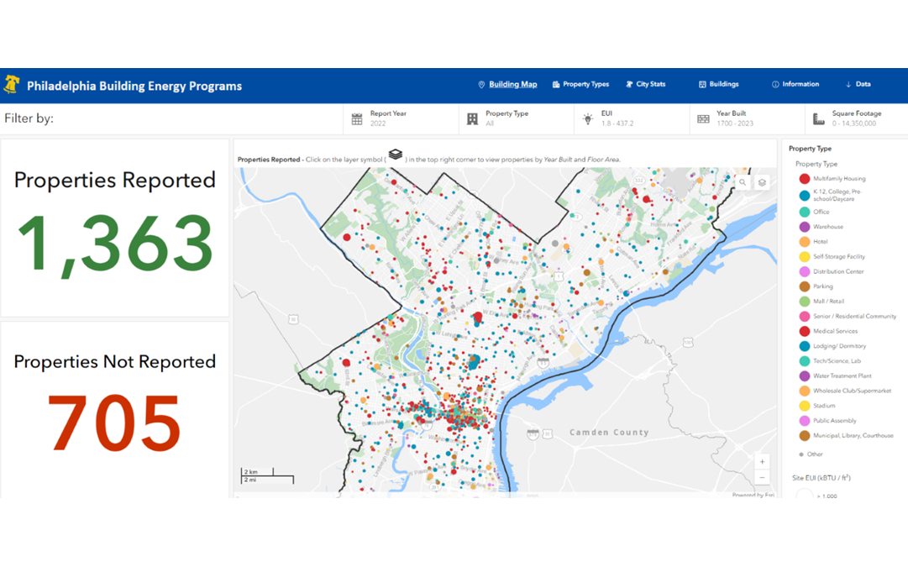This screenshot has width=908, height=588.
Task: Click the map zoom in button
Action: (x=762, y=461)
